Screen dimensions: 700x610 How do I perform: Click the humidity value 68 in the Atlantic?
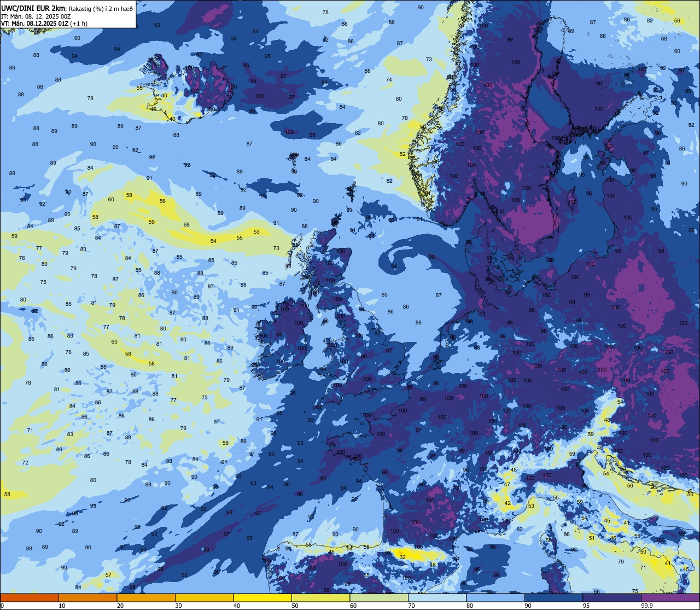(x=186, y=225)
